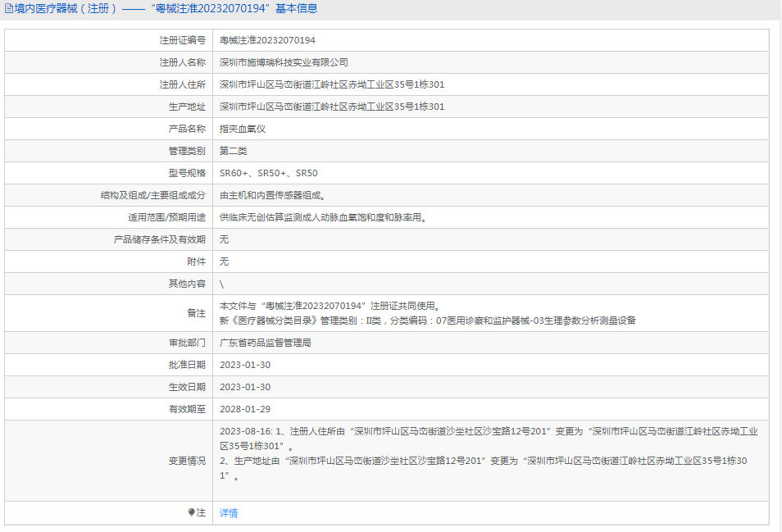Click the 适用范围/预期用途 label
Viewport: 782px width, 532px height.
point(166,217)
